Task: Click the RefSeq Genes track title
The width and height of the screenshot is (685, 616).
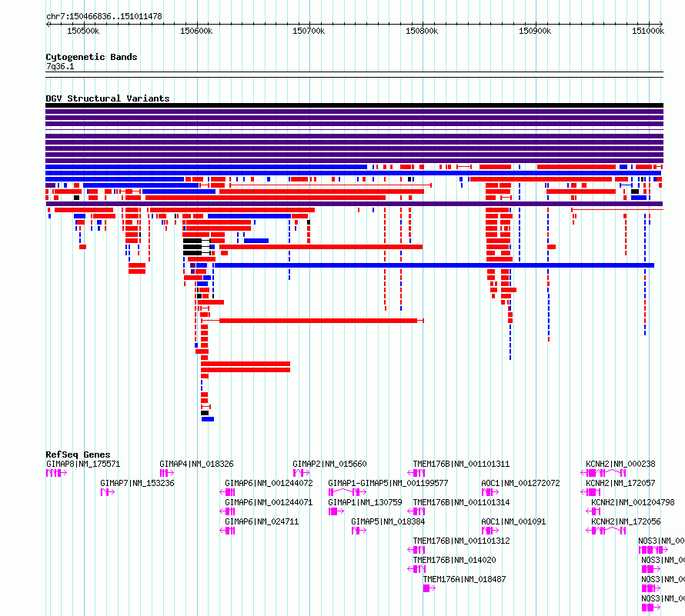Action: (78, 455)
